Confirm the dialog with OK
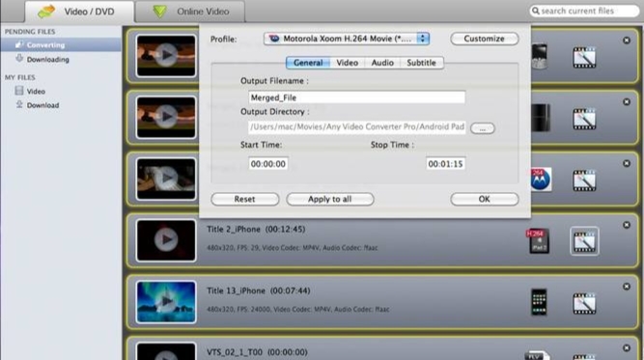This screenshot has height=360, width=644. pyautogui.click(x=485, y=199)
